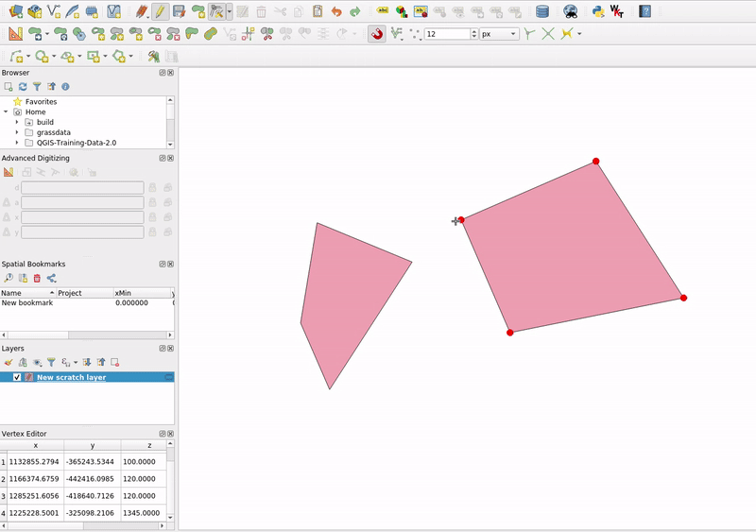Open the MetaSearch globe binoculars icon

tap(571, 10)
